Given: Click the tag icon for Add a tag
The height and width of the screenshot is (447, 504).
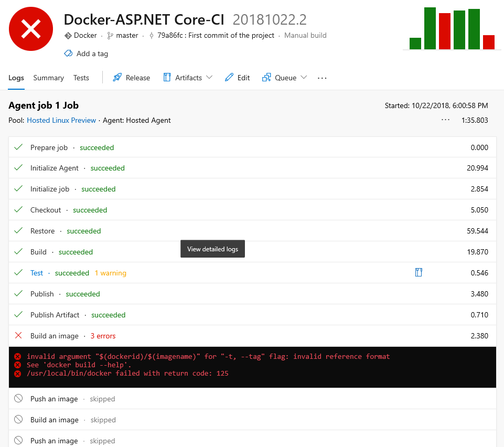Looking at the screenshot, I should click(x=68, y=54).
